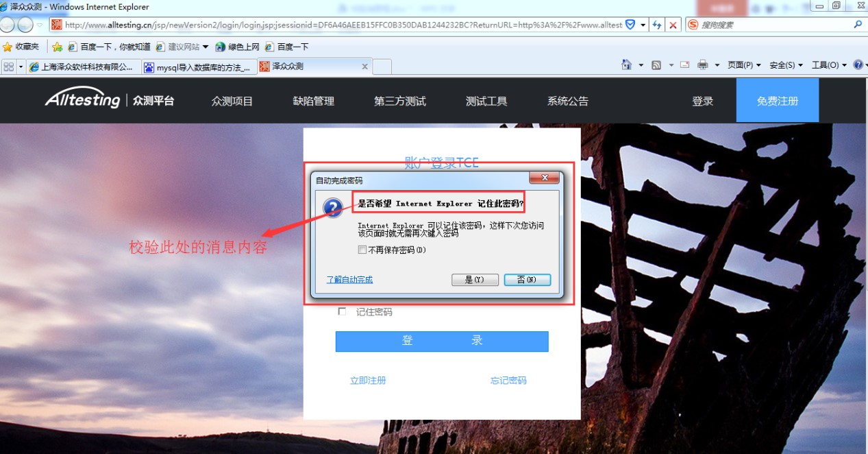
Task: Open the 百度一下 favorites bar link
Action: 287,47
